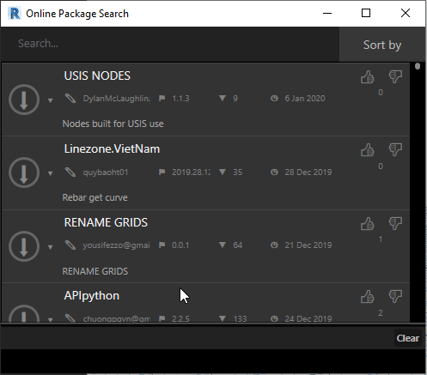Select the APIpython package title
This screenshot has width=427, height=375.
92,296
